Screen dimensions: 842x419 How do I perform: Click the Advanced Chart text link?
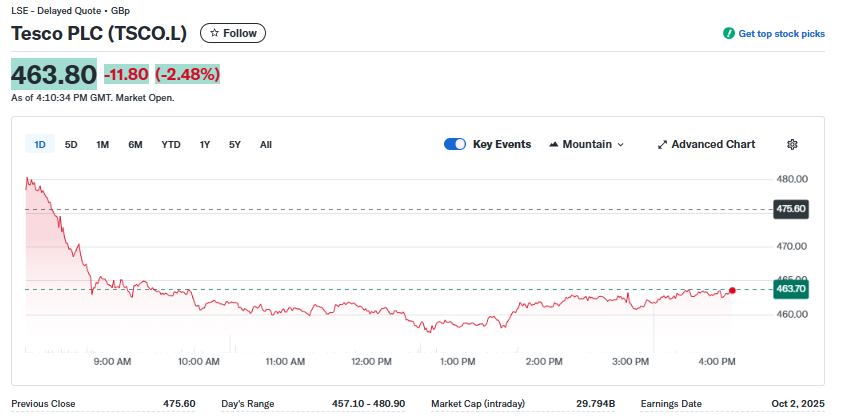click(x=713, y=144)
